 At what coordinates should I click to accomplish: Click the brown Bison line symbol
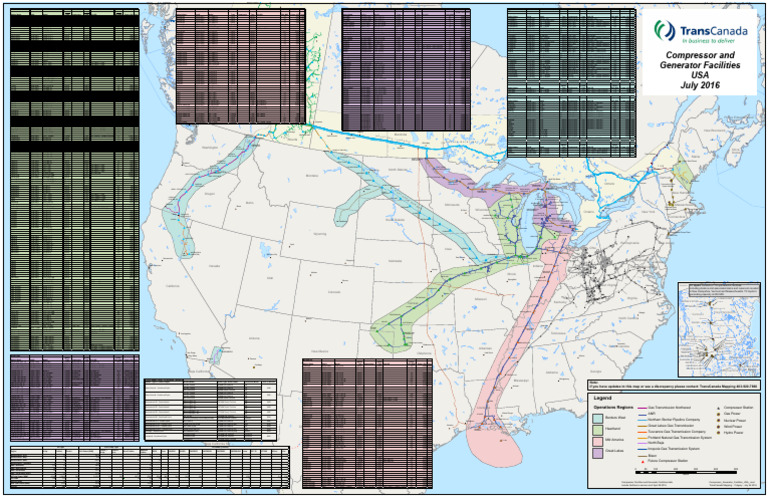point(643,456)
